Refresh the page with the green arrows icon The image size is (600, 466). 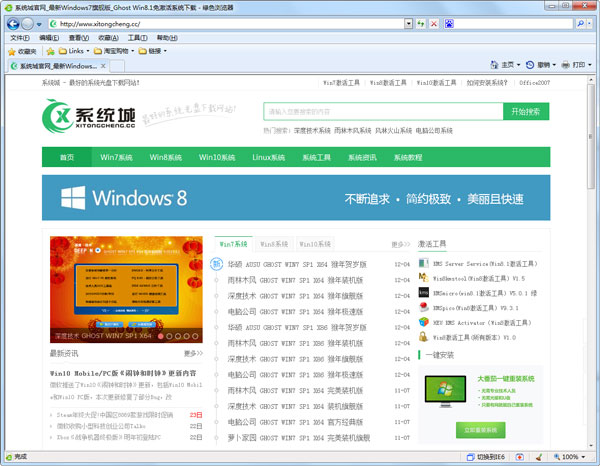click(421, 24)
